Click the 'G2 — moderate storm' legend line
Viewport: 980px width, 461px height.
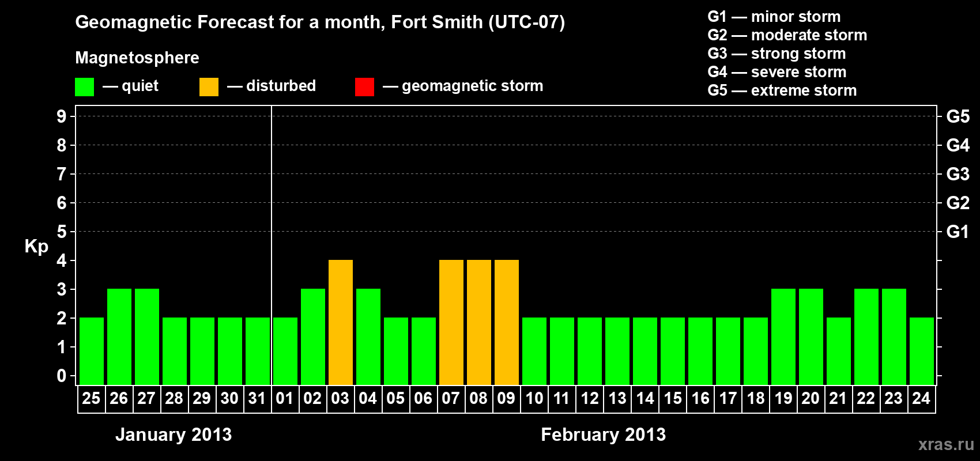pyautogui.click(x=787, y=35)
